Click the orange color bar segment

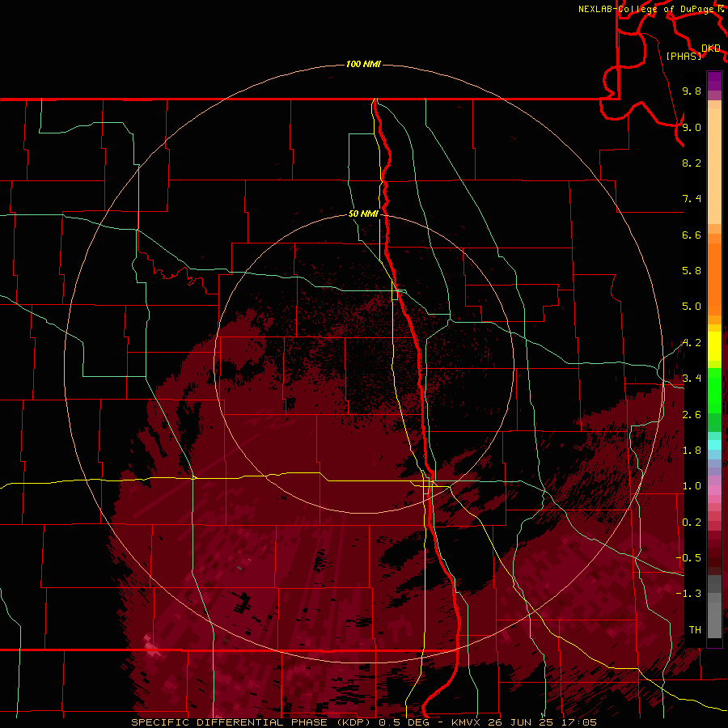point(714,280)
